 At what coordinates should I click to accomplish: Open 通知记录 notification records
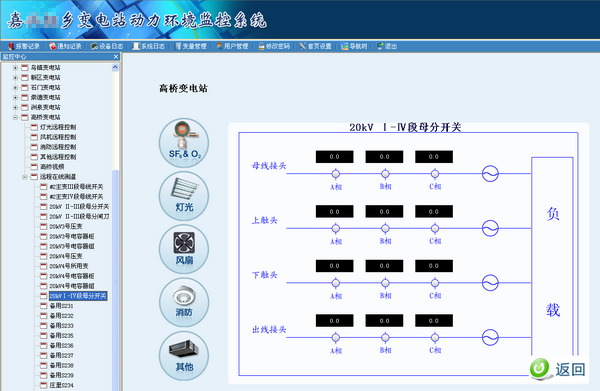pyautogui.click(x=65, y=46)
